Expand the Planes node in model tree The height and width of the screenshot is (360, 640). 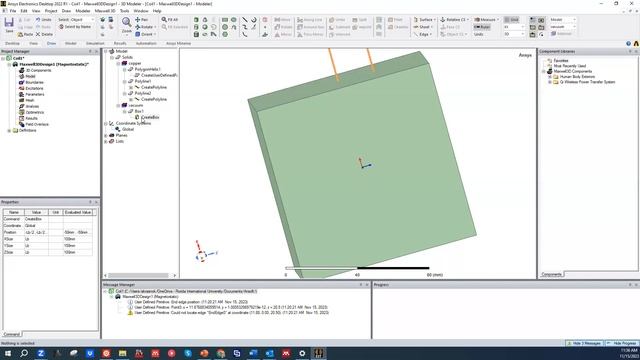106,136
